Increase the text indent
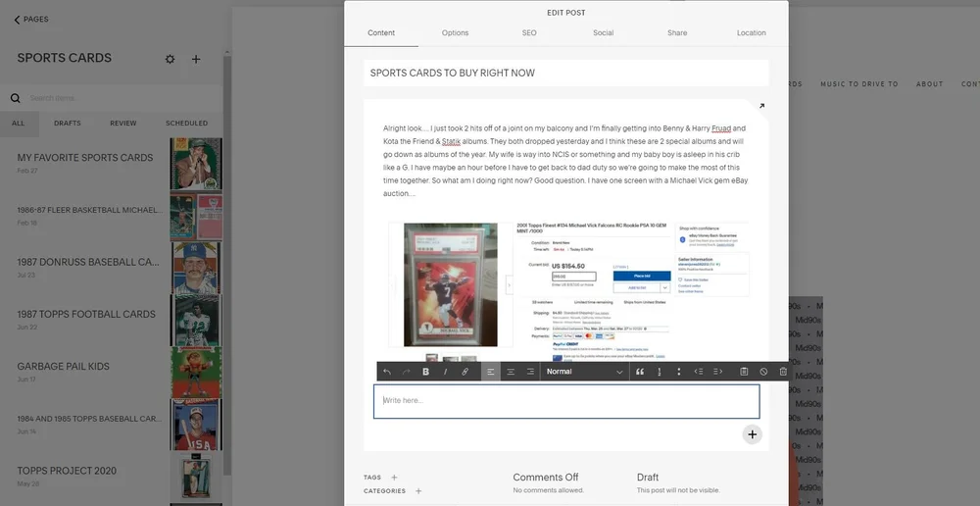Image resolution: width=980 pixels, height=506 pixels. (x=717, y=372)
